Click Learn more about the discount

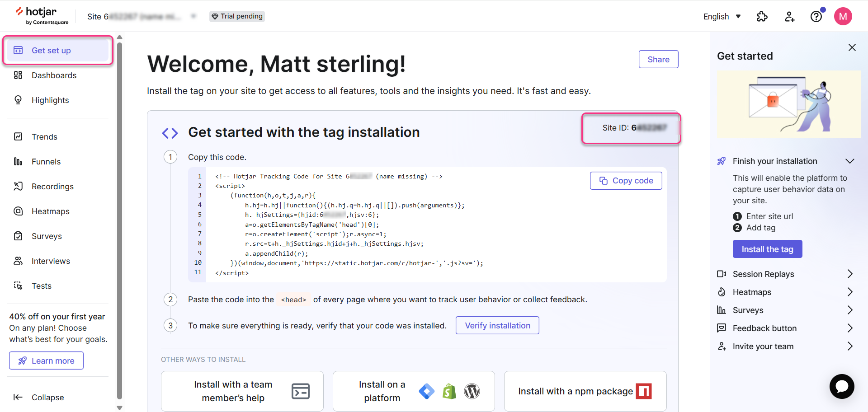[46, 360]
